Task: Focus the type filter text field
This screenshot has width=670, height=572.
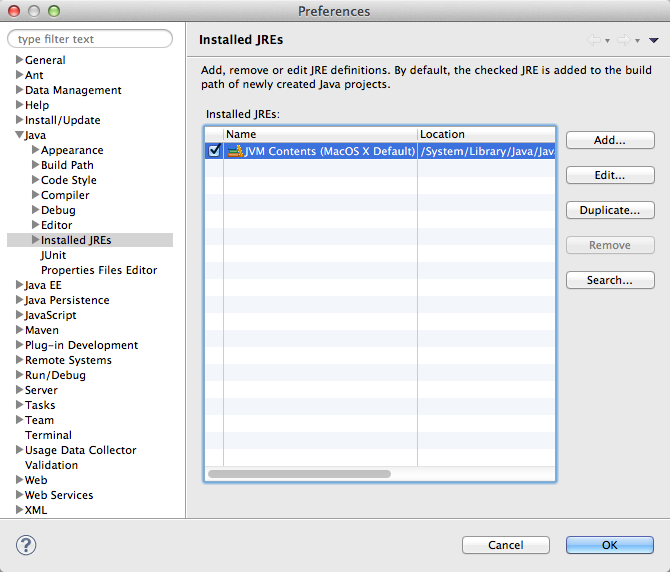Action: tap(90, 39)
